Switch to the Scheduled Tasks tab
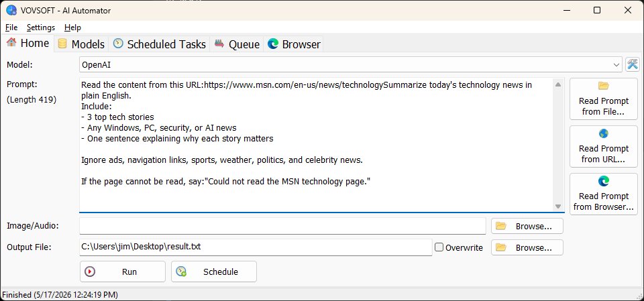Image resolution: width=644 pixels, height=301 pixels. (x=160, y=44)
